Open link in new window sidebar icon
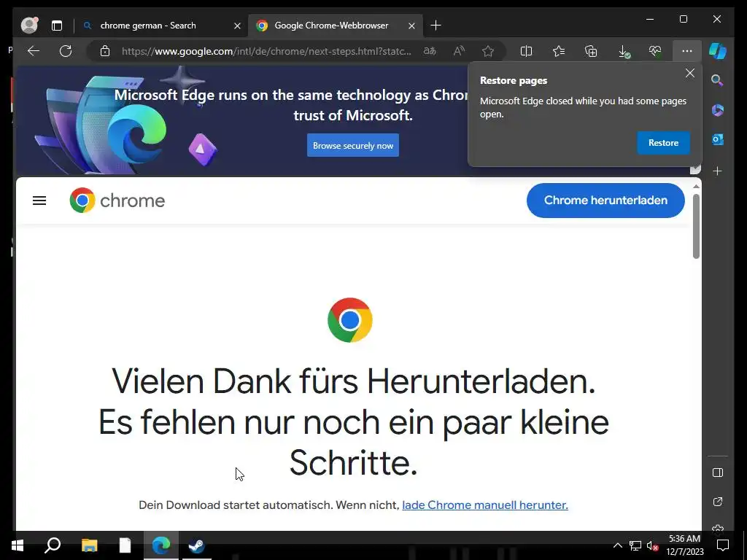Image resolution: width=747 pixels, height=560 pixels. (x=718, y=502)
